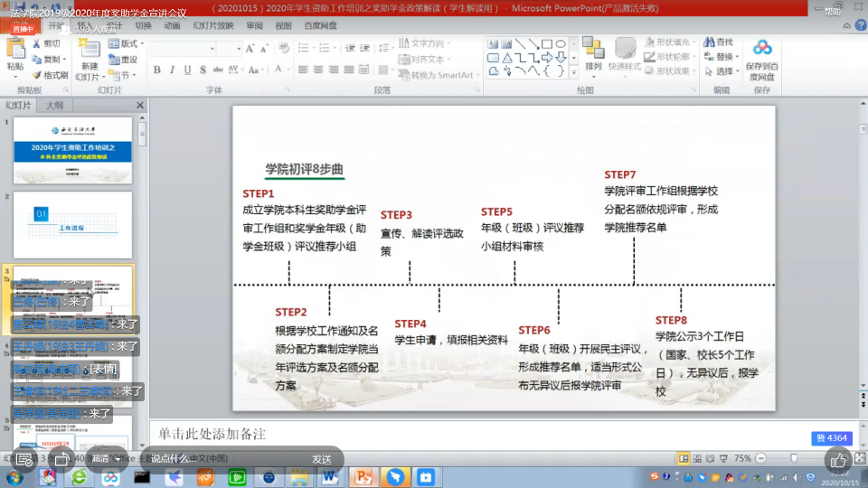
Task: Switch to Slide Sorter view
Action: (697, 459)
